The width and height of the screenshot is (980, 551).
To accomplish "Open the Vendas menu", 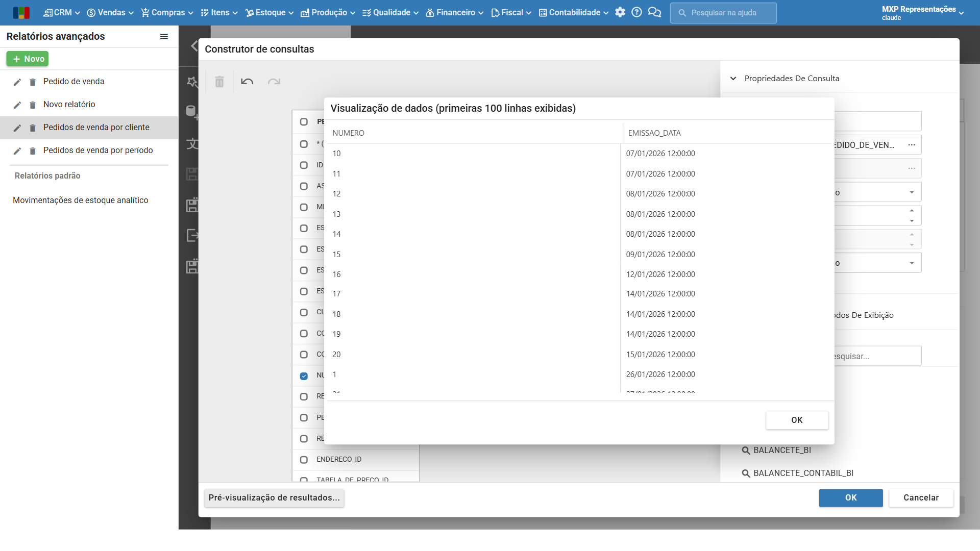I will click(110, 13).
